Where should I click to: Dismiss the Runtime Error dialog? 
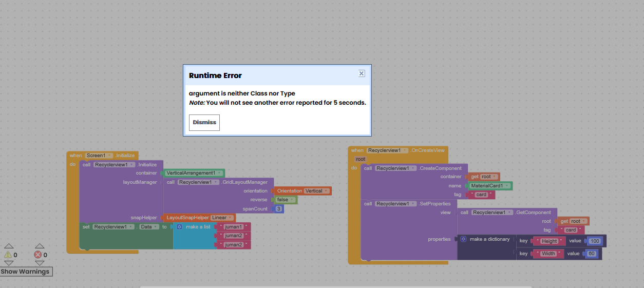click(204, 123)
